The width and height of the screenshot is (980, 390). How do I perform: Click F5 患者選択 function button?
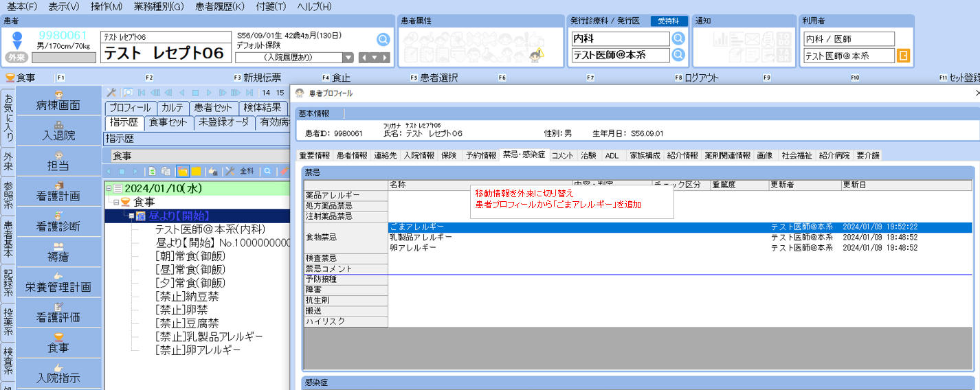coord(434,78)
